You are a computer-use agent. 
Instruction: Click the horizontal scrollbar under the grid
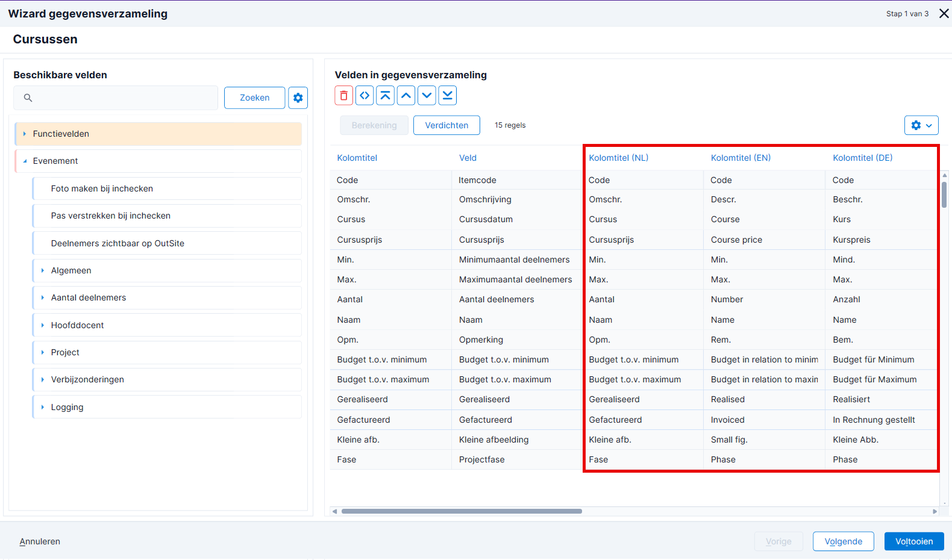(462, 511)
